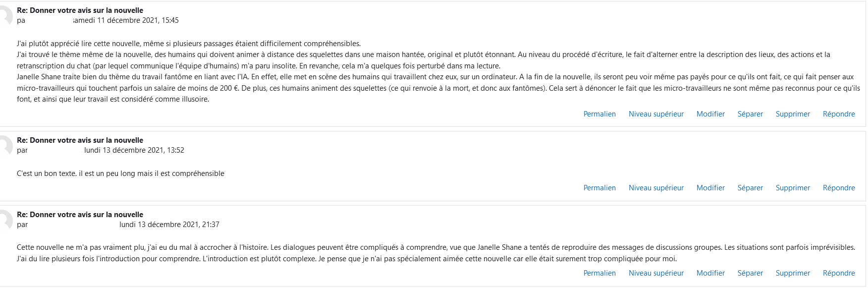Supprimer the "C'est un bon texte" post
868x288 pixels.
pyautogui.click(x=793, y=188)
